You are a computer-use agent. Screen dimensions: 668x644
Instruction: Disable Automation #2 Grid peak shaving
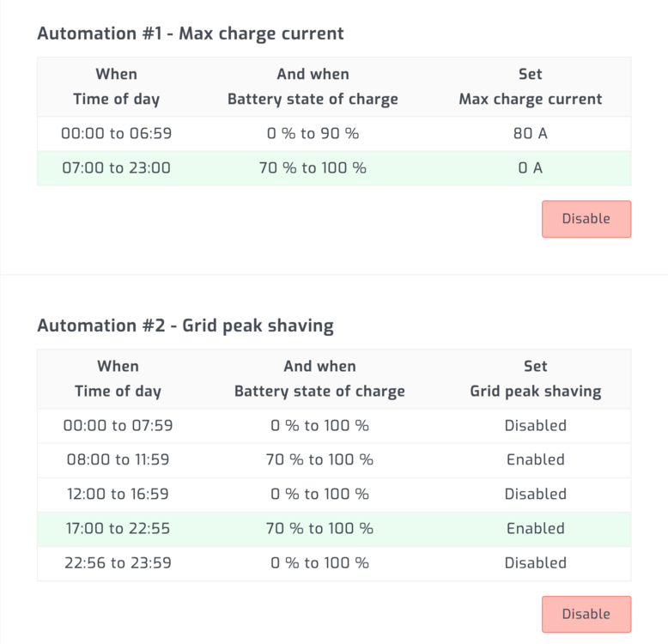coord(586,614)
